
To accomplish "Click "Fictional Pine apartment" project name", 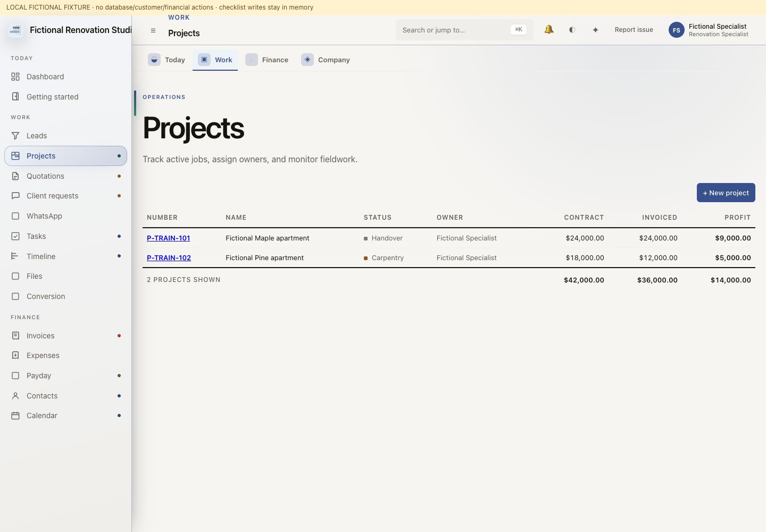I will pos(264,258).
